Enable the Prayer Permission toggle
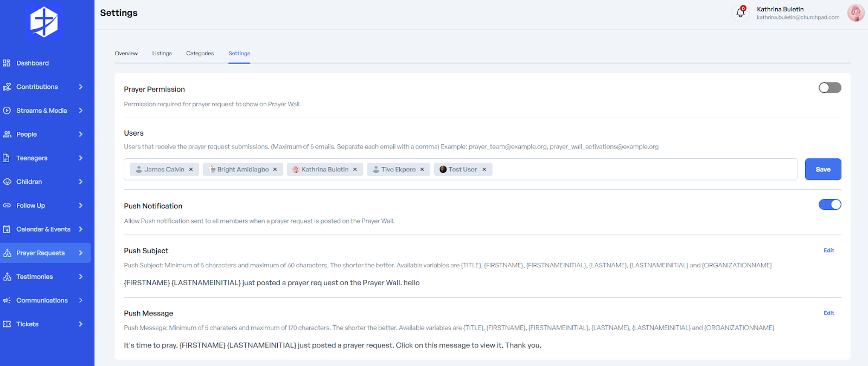 [x=829, y=88]
